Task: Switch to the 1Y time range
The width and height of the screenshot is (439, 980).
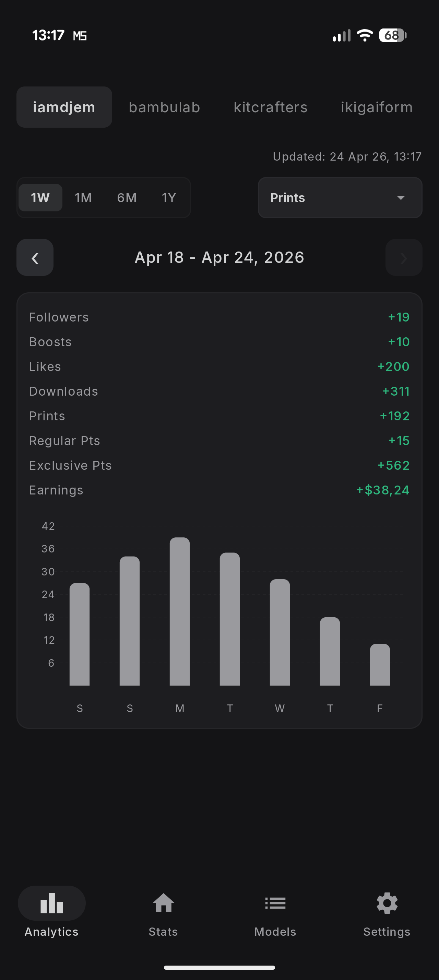Action: (x=169, y=198)
